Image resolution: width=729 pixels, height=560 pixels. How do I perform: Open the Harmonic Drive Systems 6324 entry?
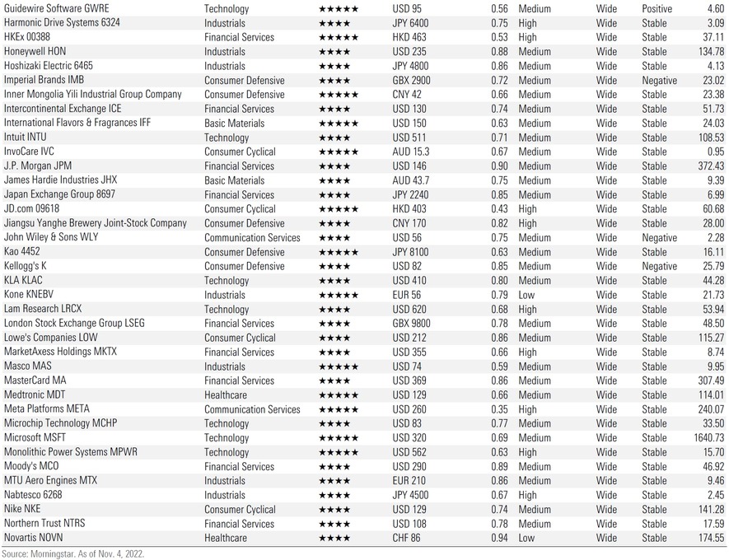[62, 22]
